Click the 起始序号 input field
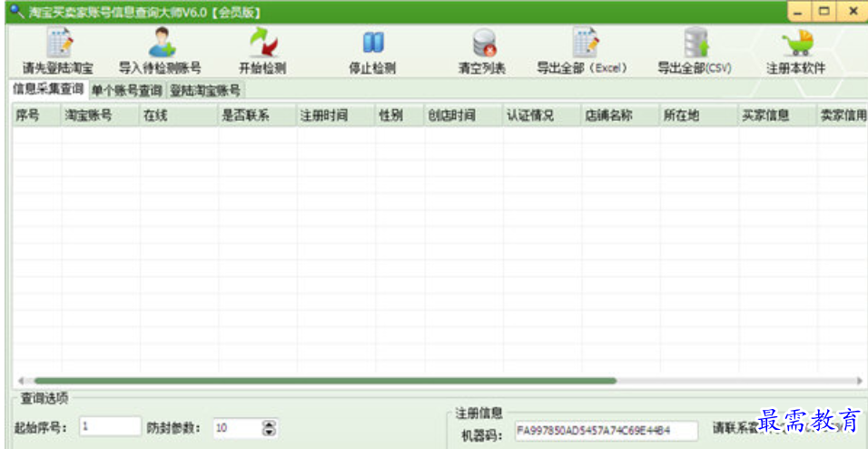This screenshot has width=868, height=449. click(111, 426)
